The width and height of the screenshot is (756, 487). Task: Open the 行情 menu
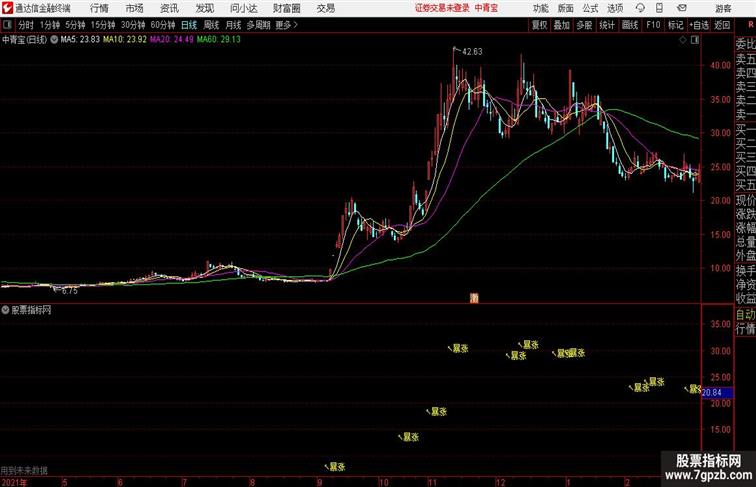pos(99,8)
